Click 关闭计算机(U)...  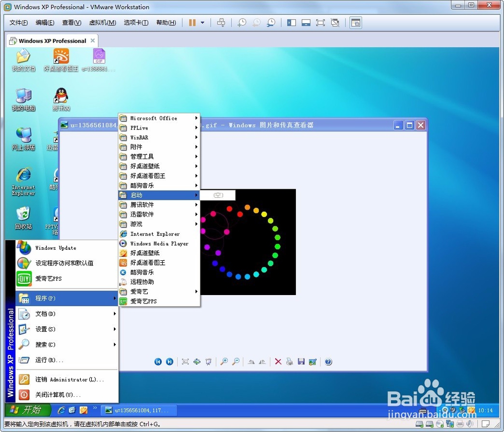67,395
